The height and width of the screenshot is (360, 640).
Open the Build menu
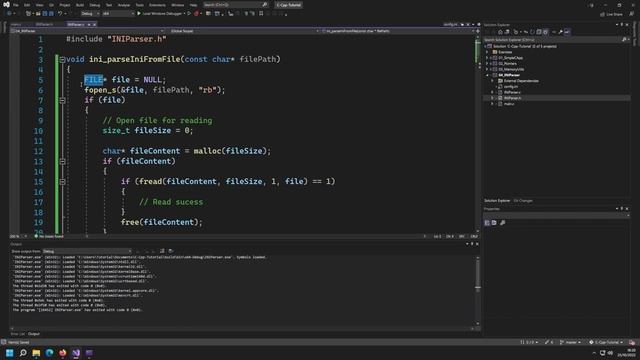click(x=80, y=5)
